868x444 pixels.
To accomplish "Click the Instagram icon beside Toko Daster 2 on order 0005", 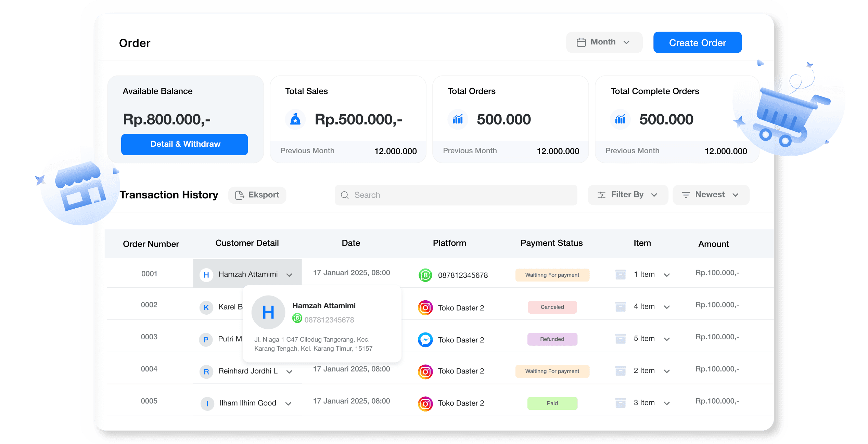I will click(425, 403).
